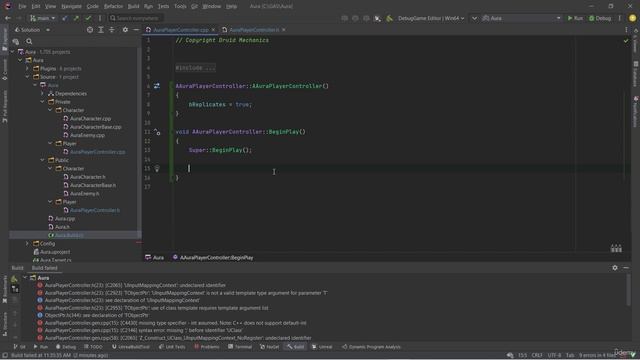The image size is (640, 360).
Task: Close the AuraPlayerController.h tab
Action: coord(284,30)
